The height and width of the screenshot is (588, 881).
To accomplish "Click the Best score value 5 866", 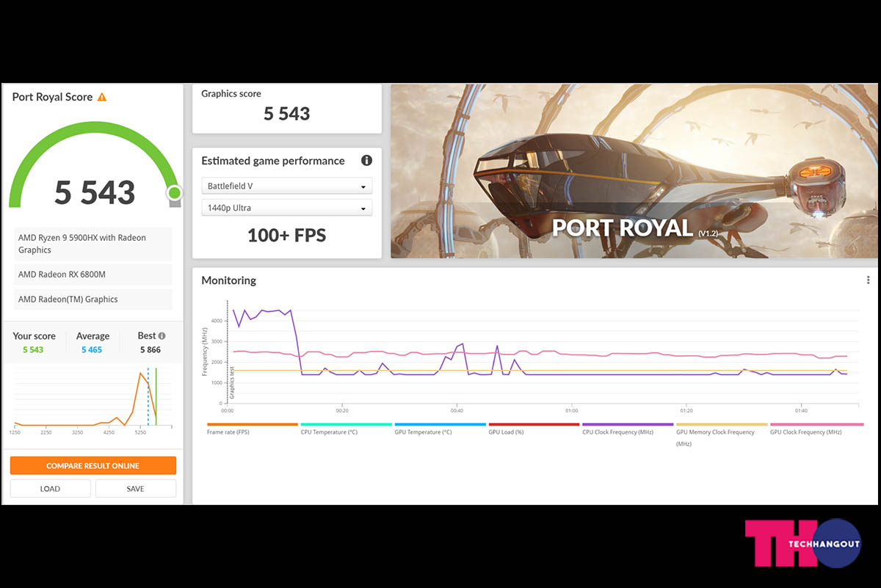I will (x=151, y=350).
